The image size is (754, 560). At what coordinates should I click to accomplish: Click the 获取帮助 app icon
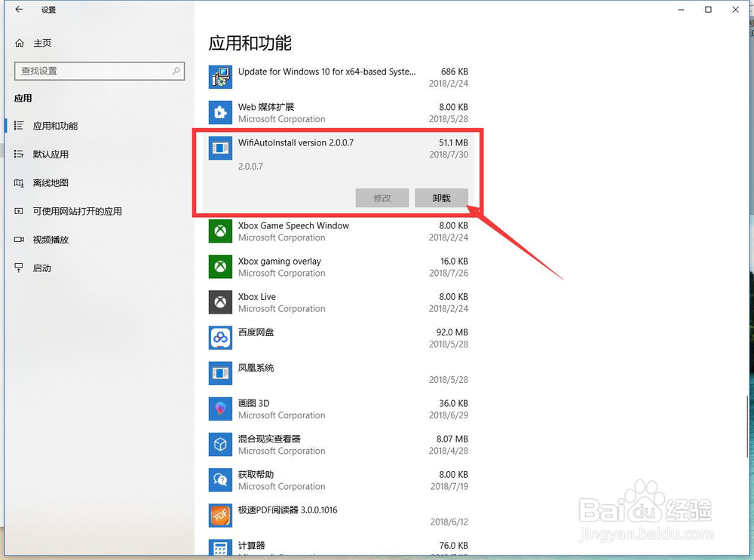(220, 480)
